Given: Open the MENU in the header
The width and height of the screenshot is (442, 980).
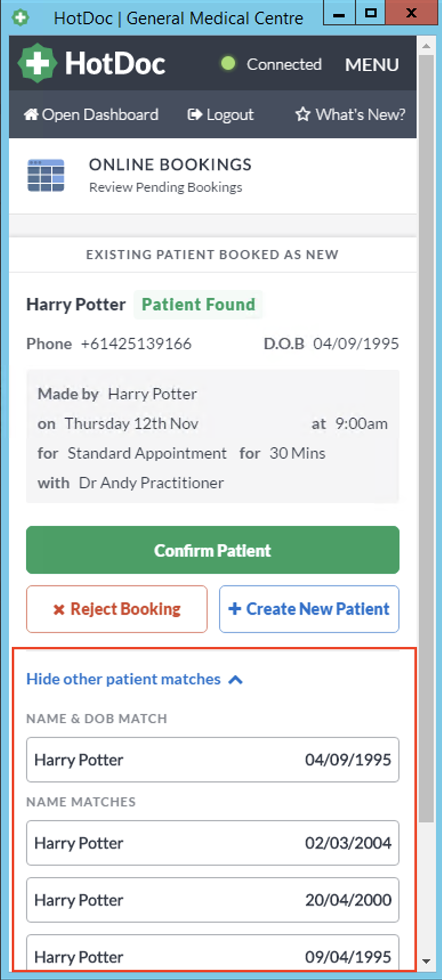Looking at the screenshot, I should [372, 64].
